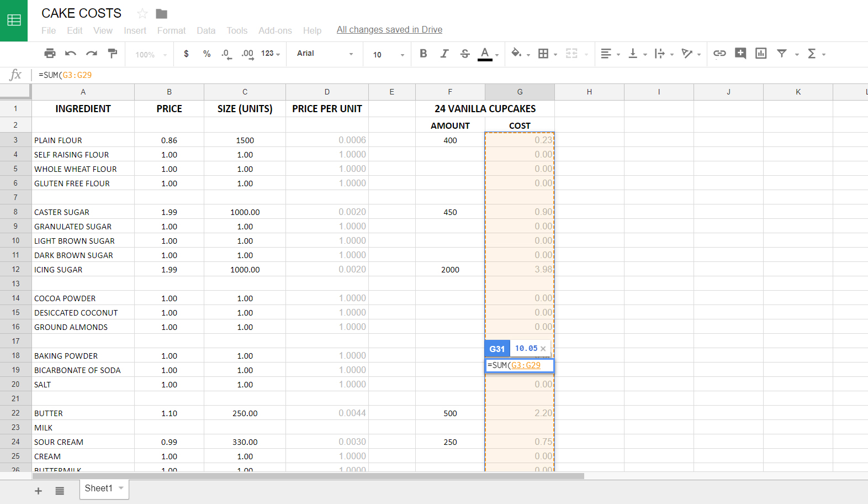Print the spreadsheet
Viewport: 868px width, 504px height.
[50, 54]
